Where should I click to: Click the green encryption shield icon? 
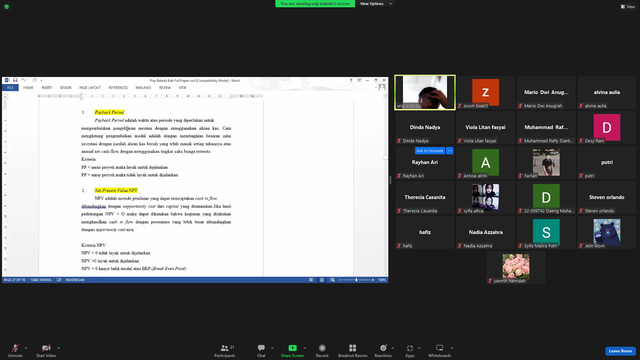point(7,7)
